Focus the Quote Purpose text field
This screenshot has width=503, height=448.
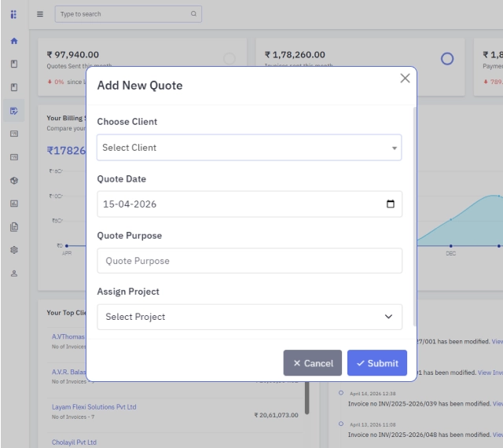pos(250,261)
